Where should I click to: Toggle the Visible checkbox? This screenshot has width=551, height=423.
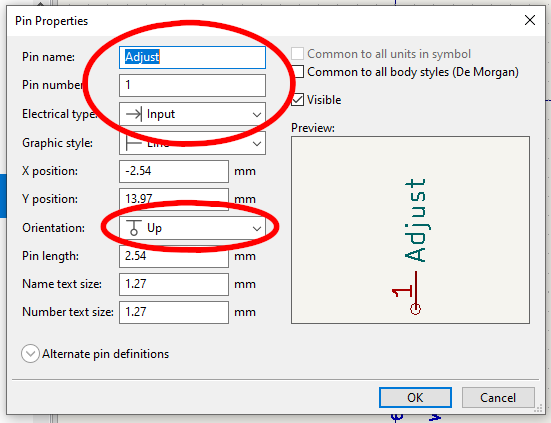click(x=297, y=100)
